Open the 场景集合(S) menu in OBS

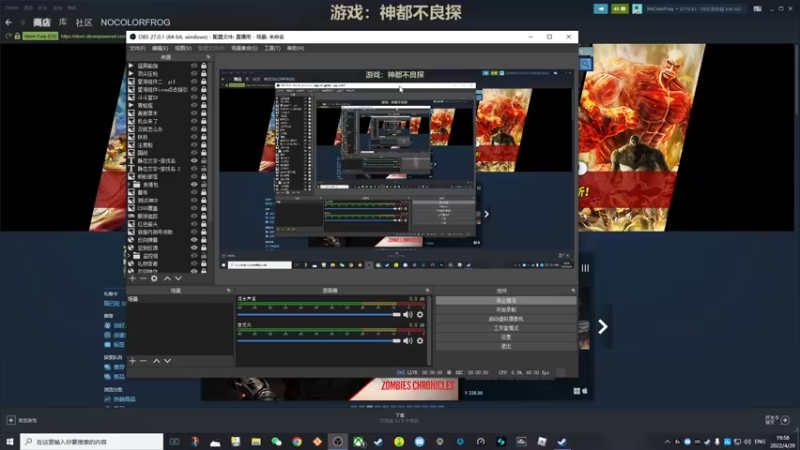tap(244, 48)
